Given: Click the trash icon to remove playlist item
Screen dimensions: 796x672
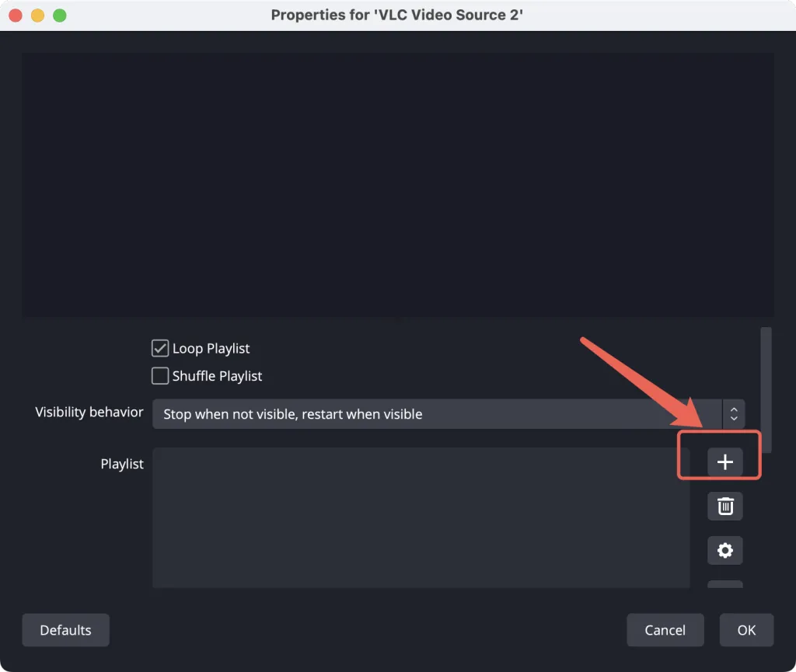Looking at the screenshot, I should (x=725, y=507).
